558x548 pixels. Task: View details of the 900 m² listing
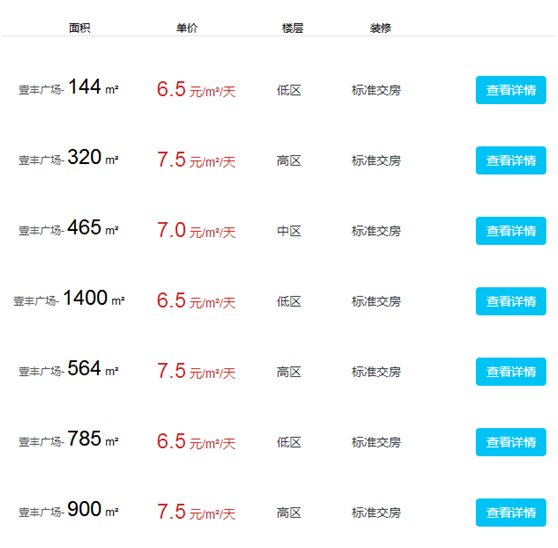[x=511, y=513]
